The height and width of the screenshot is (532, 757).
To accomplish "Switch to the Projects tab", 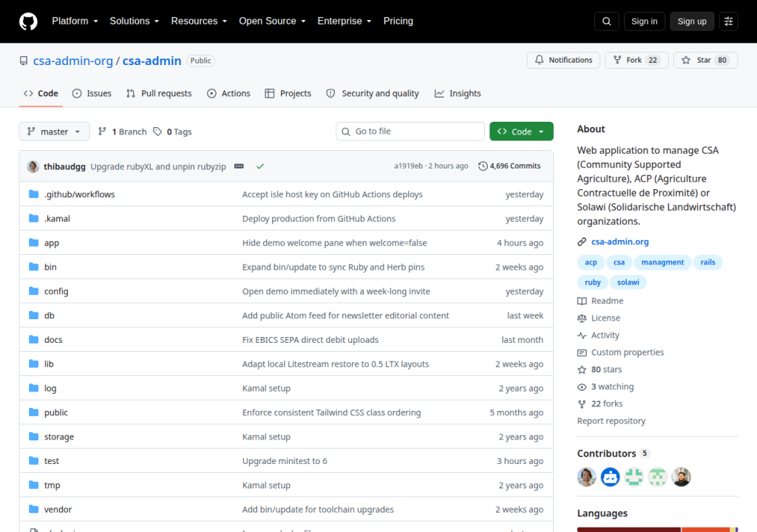I will coord(288,93).
